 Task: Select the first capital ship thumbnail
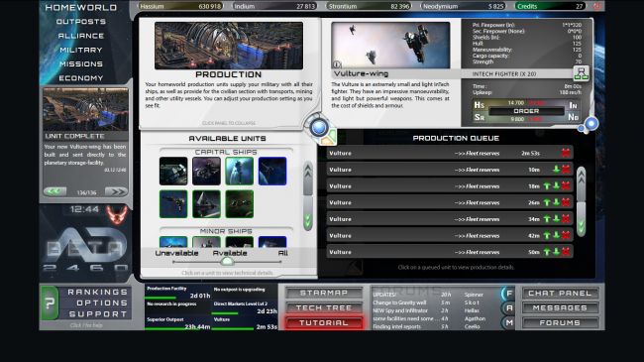[x=173, y=171]
